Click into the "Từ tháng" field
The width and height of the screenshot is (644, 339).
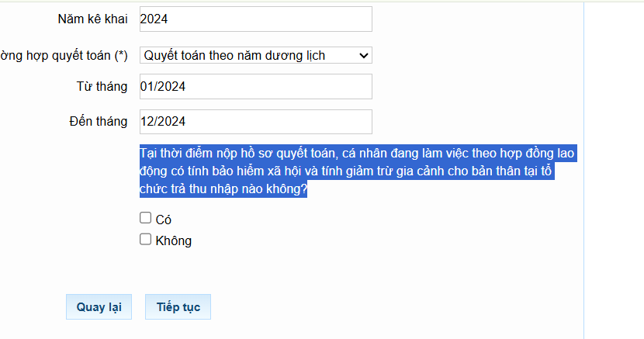(x=255, y=87)
